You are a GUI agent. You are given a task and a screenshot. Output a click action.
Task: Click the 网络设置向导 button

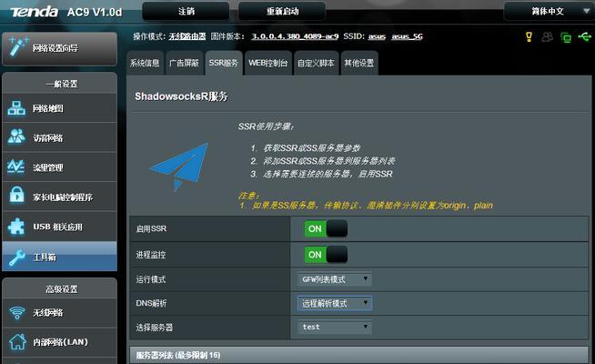tap(59, 48)
